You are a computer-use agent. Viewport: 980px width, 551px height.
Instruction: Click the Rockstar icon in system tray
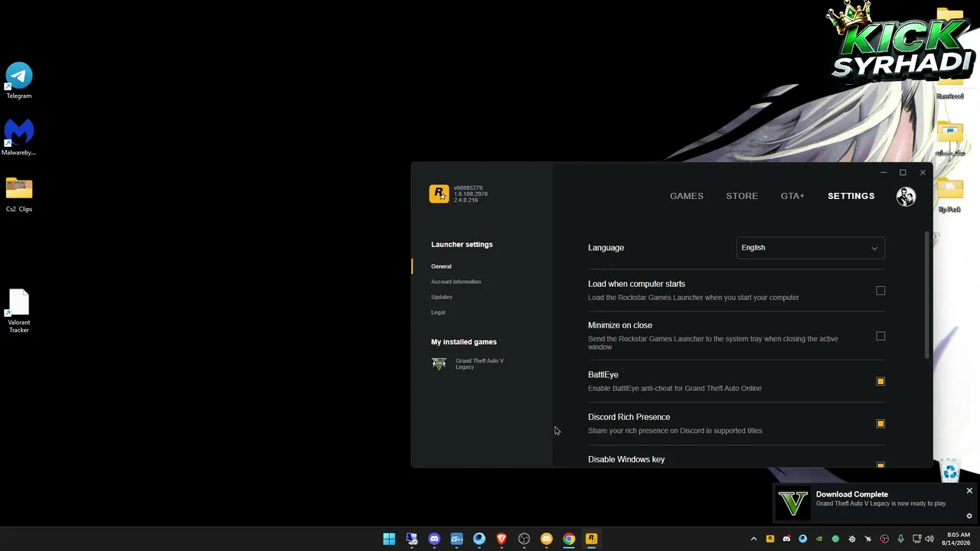pos(770,539)
